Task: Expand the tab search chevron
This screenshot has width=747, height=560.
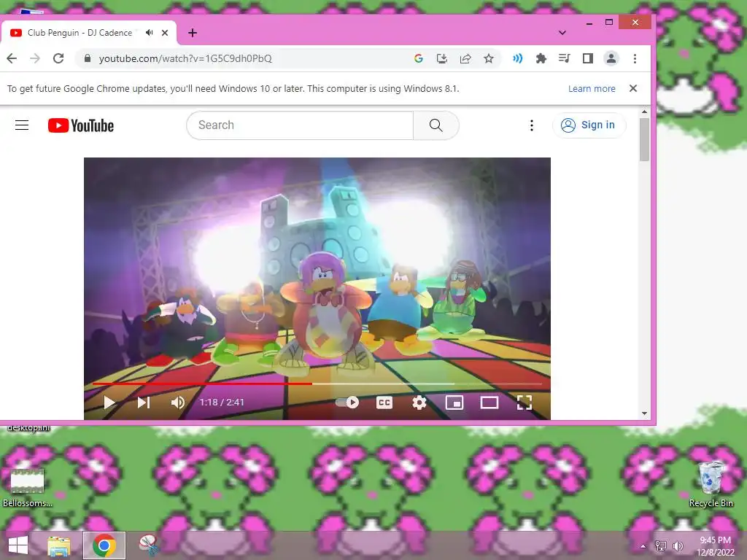Action: [562, 33]
